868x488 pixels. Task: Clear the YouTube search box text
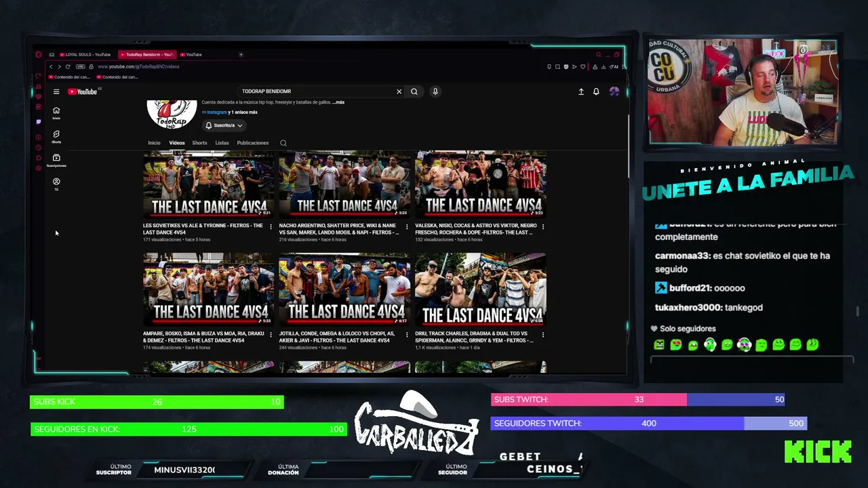[x=399, y=91]
